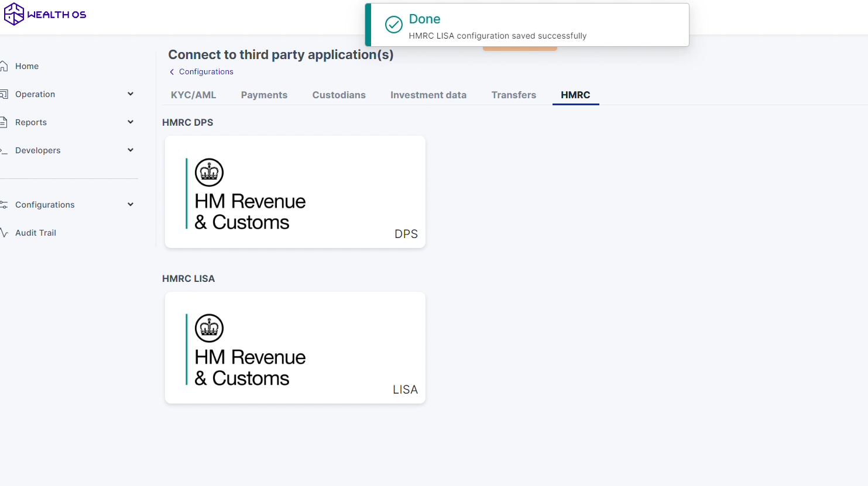
Task: Select the HMRC tab
Action: pos(575,95)
